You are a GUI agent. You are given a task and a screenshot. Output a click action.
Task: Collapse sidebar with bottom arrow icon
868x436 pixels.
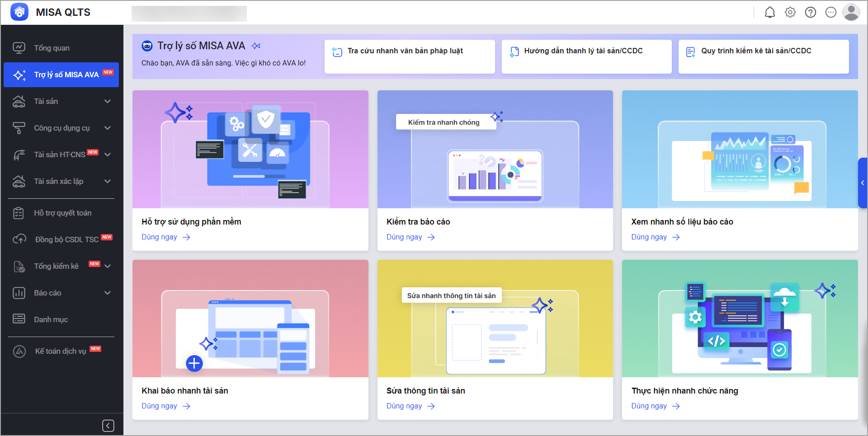tap(108, 426)
